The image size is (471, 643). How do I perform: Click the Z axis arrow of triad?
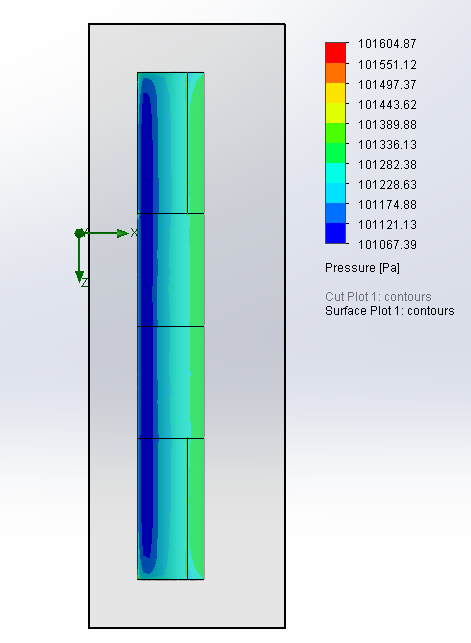point(80,277)
